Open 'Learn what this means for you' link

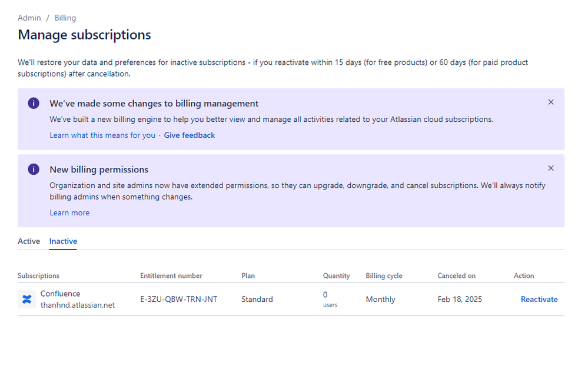(x=102, y=135)
